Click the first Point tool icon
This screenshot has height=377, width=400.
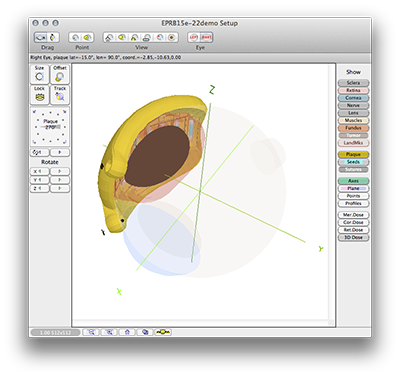[x=76, y=37]
